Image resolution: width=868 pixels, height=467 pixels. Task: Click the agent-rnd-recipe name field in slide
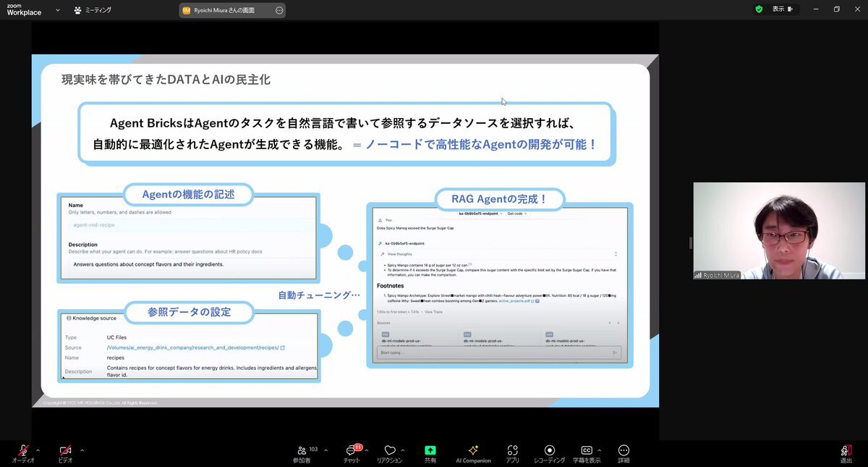tap(191, 224)
